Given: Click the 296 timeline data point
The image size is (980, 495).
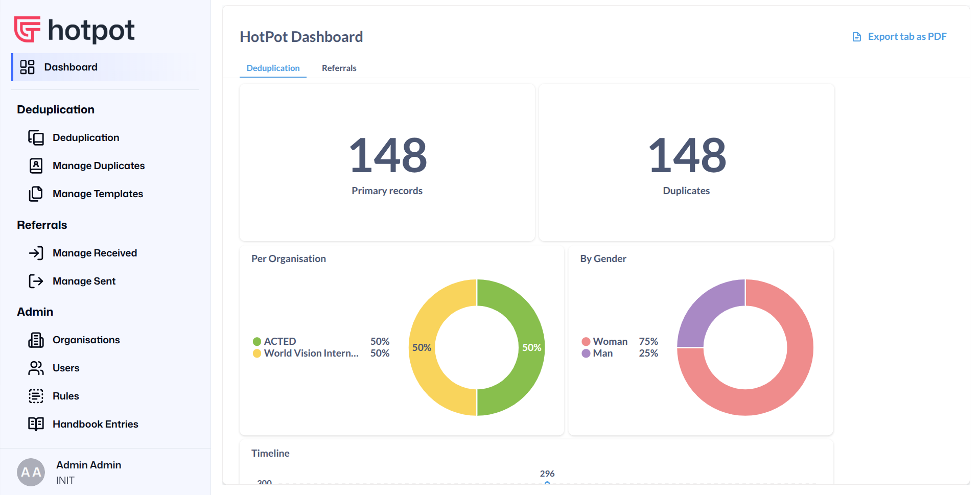Looking at the screenshot, I should [547, 483].
